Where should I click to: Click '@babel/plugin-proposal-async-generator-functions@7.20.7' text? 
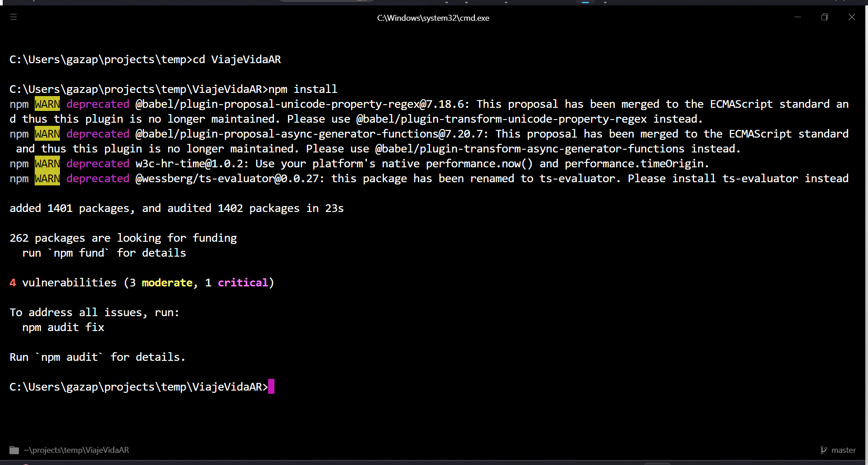click(309, 134)
